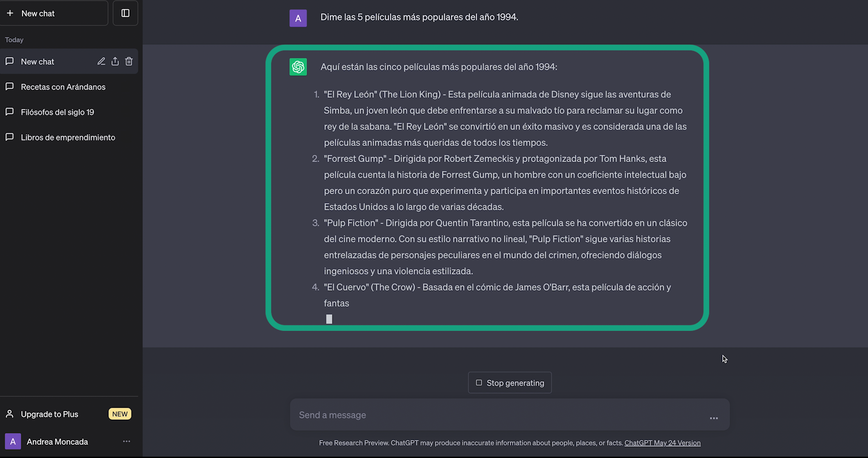The image size is (868, 458).
Task: Collapse the sidebar panel
Action: (125, 13)
